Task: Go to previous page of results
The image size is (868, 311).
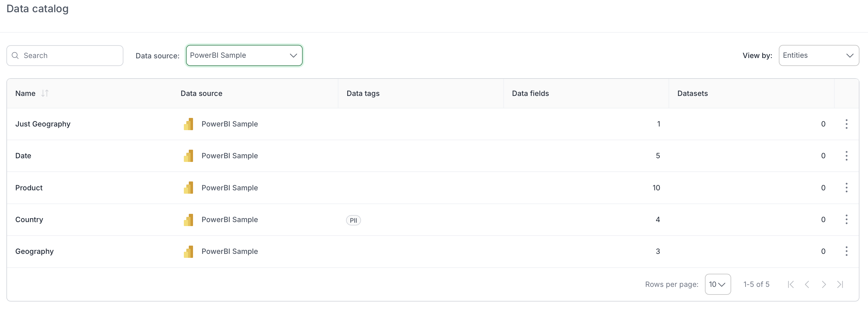Action: coord(807,284)
